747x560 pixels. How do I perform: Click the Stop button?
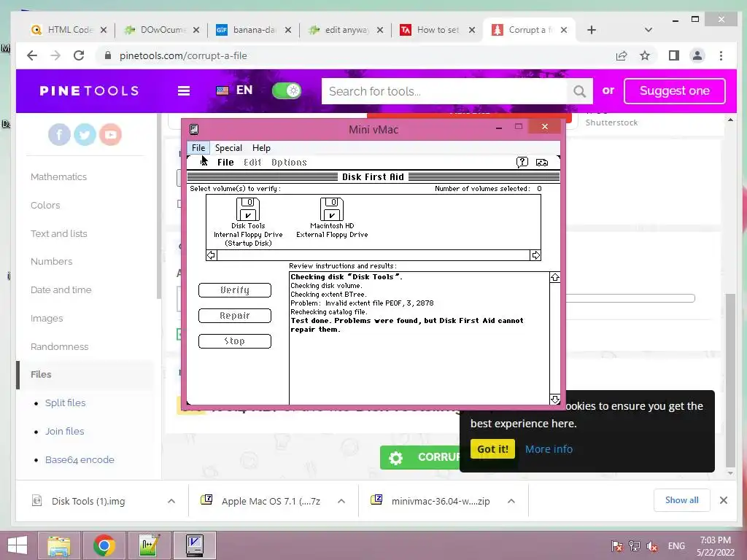pyautogui.click(x=235, y=341)
